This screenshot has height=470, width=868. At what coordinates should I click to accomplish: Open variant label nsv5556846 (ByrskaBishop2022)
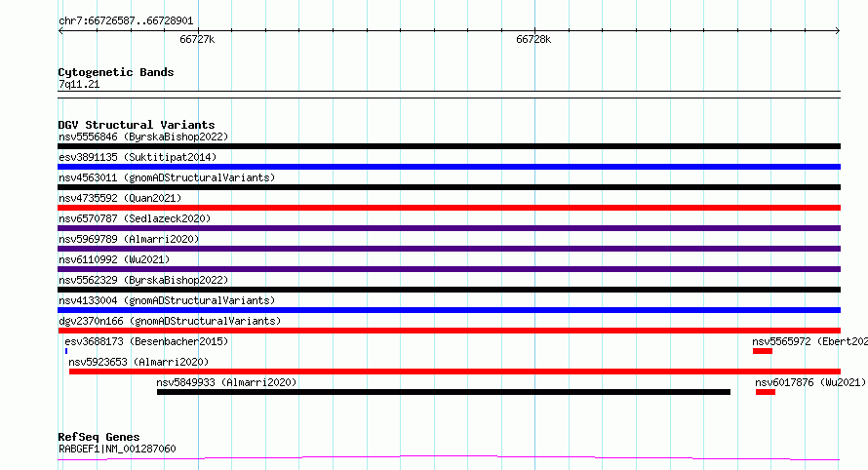(143, 137)
